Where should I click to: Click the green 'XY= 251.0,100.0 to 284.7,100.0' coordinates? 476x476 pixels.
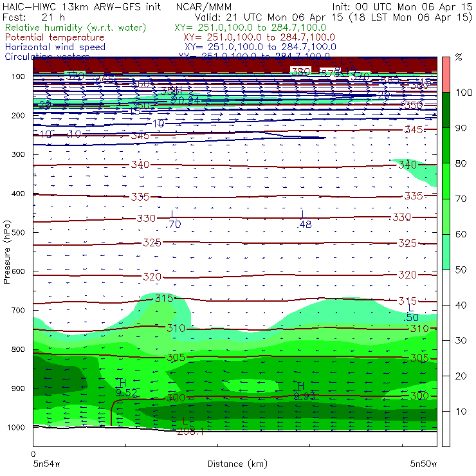[250, 28]
